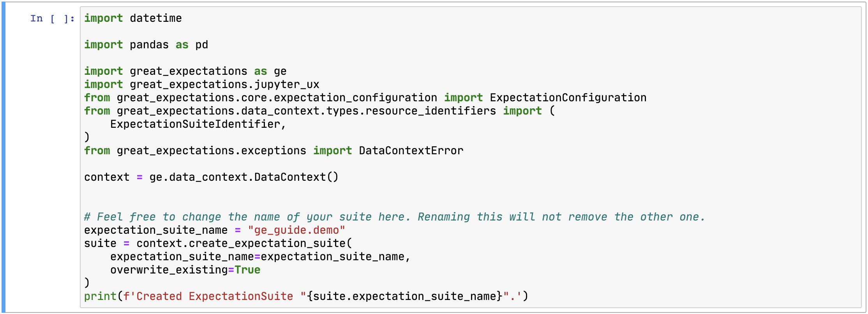Click the great_expectations as ge import line

tap(185, 71)
